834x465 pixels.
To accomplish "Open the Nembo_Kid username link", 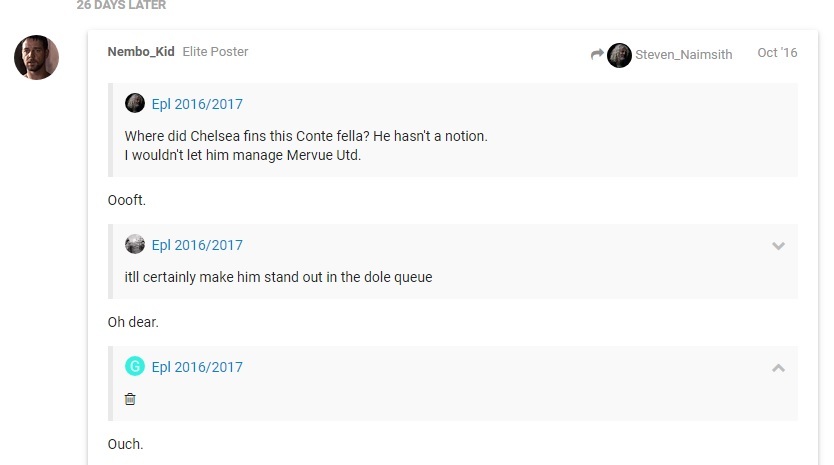I will point(141,52).
